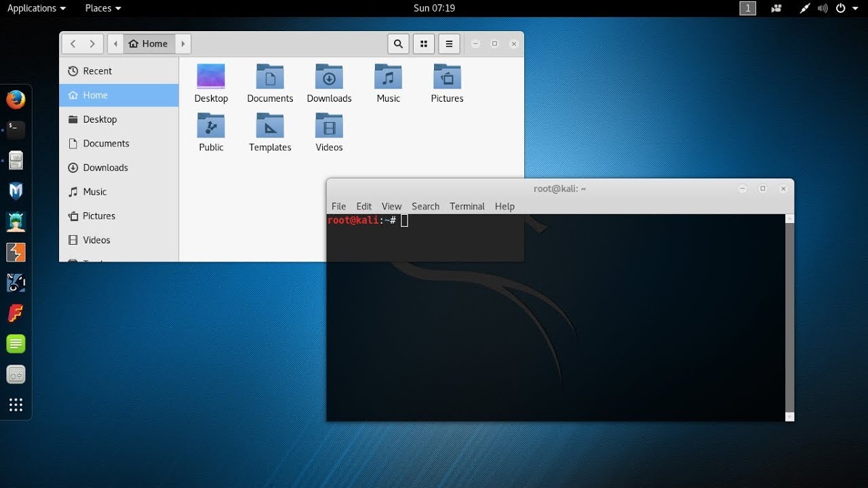
Task: Click the Home path bar button
Action: coord(148,44)
